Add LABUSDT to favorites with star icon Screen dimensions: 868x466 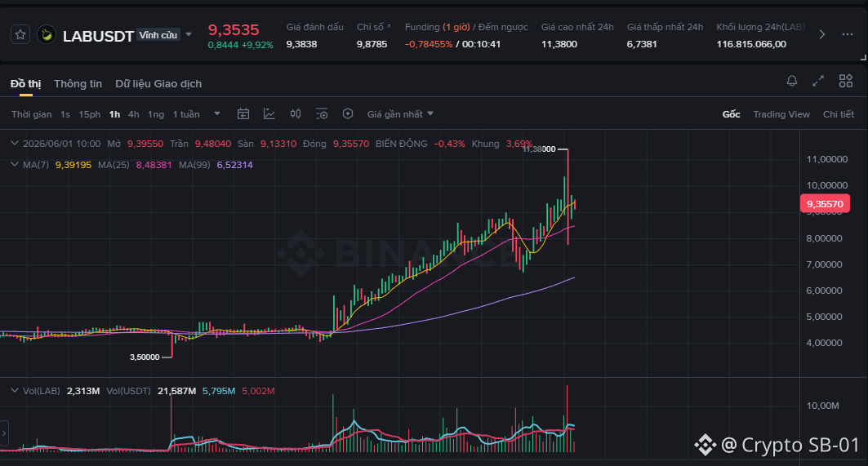[20, 35]
